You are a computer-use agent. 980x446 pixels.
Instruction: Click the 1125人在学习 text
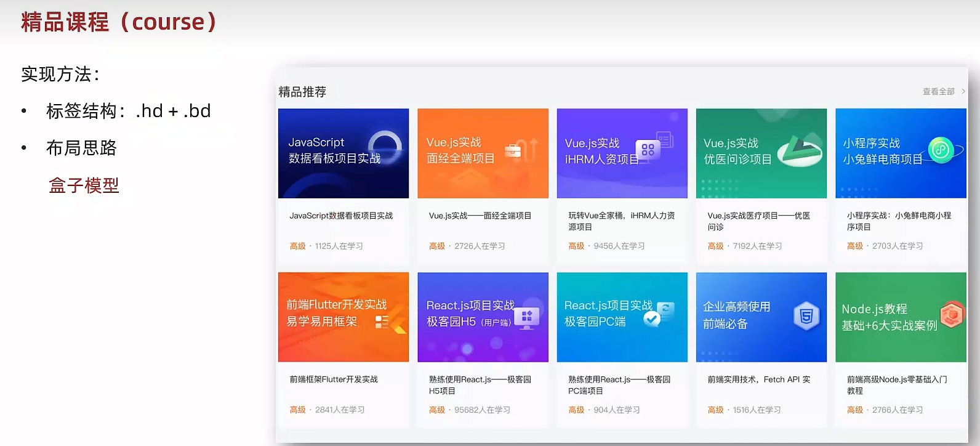(x=339, y=246)
